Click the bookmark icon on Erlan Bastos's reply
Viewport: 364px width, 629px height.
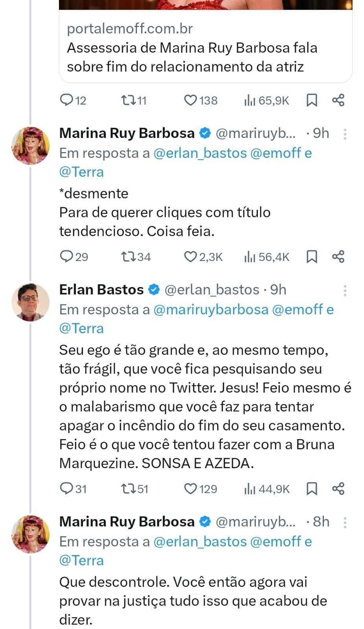pyautogui.click(x=313, y=489)
